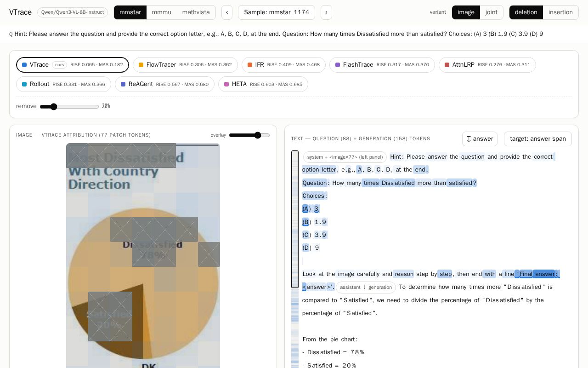The width and height of the screenshot is (588, 368).
Task: Go to the next sample
Action: 326,12
